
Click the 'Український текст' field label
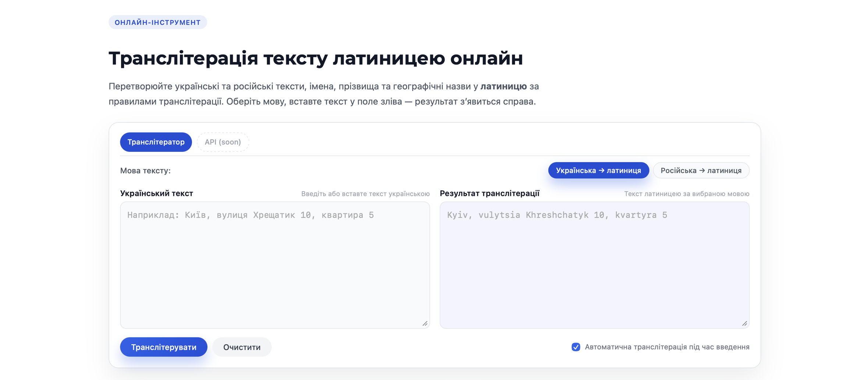click(157, 193)
